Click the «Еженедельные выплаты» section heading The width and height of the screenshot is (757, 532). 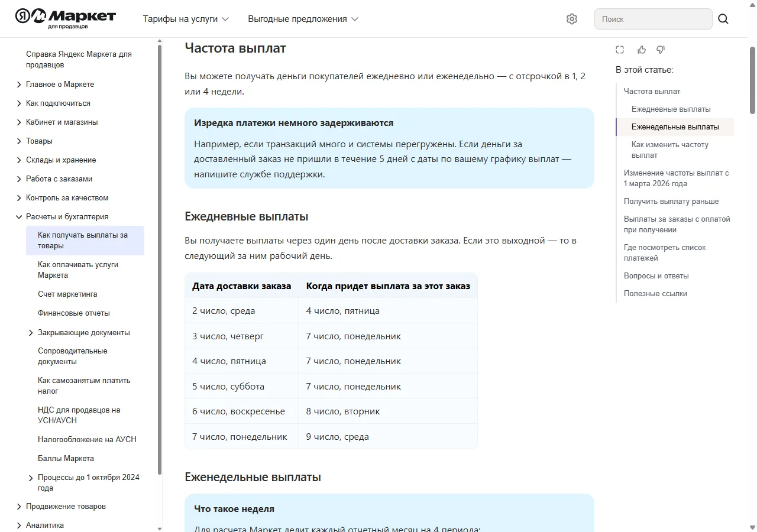pos(253,477)
